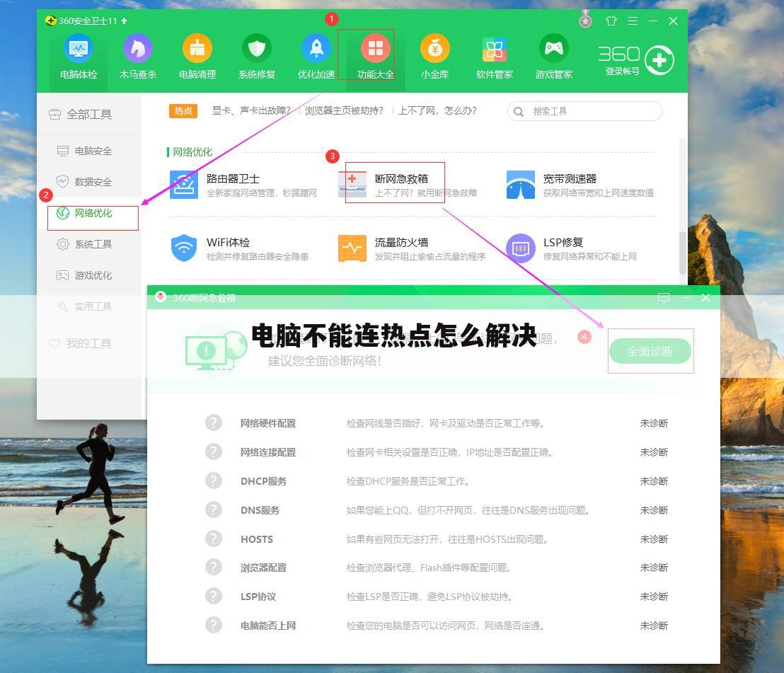784x673 pixels.
Task: Open hot topic 浏览器主页被劫持?
Action: [x=344, y=110]
